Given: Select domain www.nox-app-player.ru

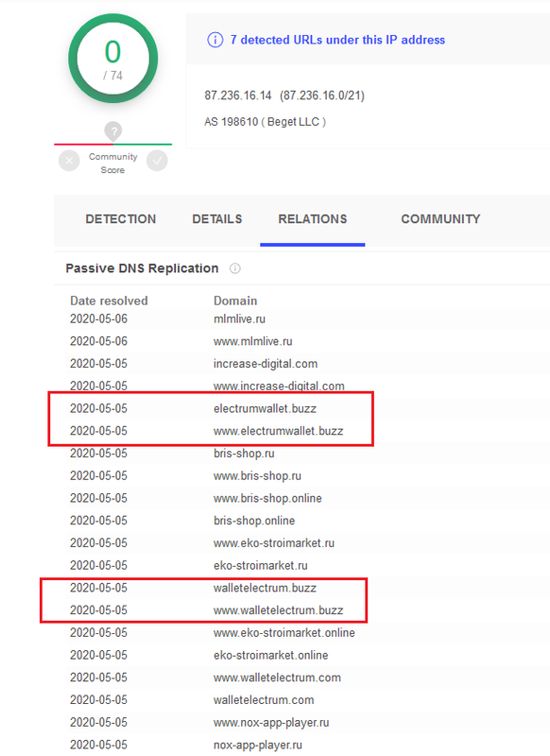Looking at the screenshot, I should (x=271, y=723).
